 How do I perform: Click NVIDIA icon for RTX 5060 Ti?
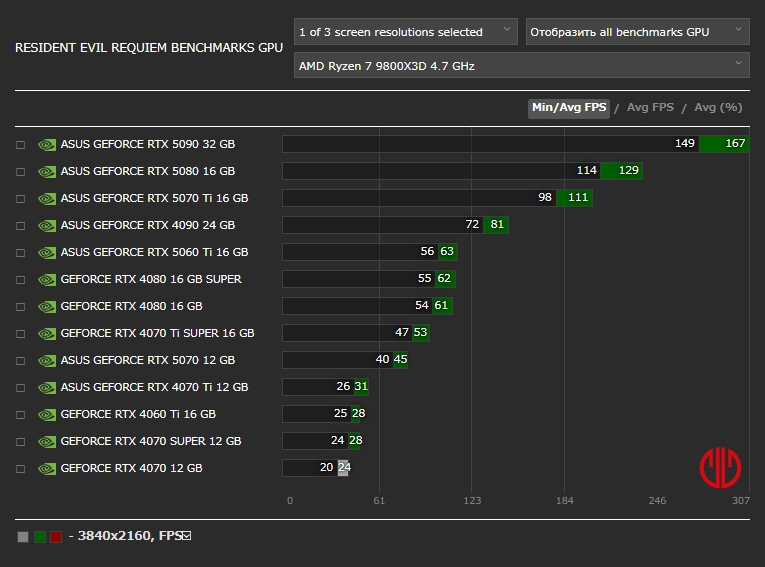coord(47,252)
